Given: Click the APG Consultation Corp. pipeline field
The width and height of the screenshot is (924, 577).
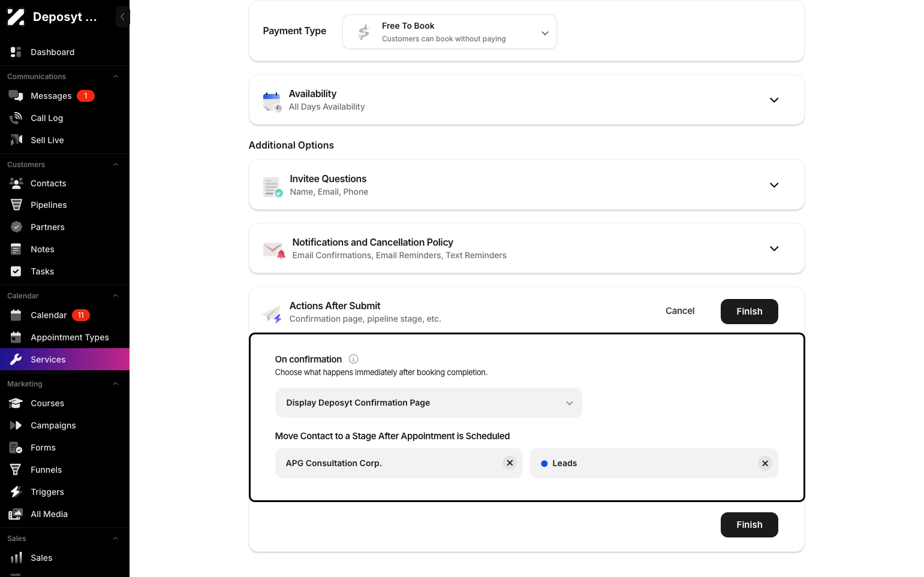Looking at the screenshot, I should [x=399, y=463].
